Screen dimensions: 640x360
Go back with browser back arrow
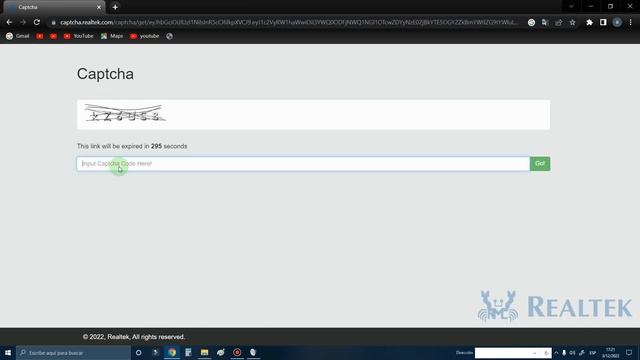click(x=9, y=22)
